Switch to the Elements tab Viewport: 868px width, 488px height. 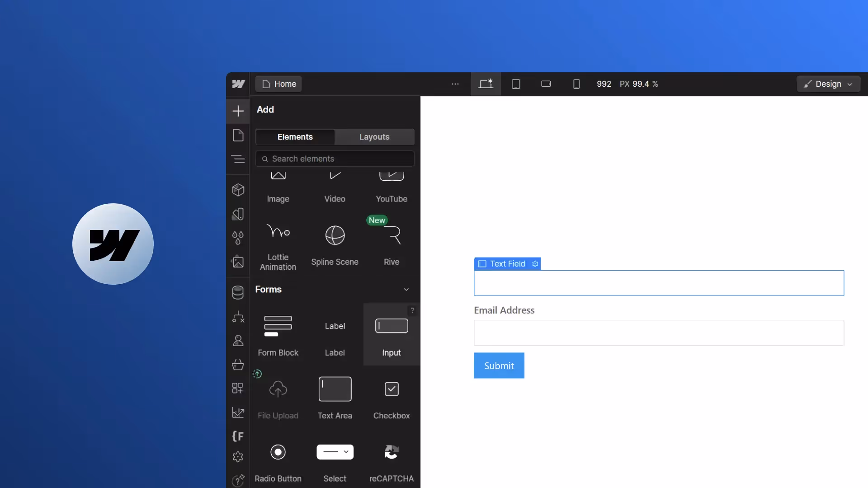click(x=295, y=137)
